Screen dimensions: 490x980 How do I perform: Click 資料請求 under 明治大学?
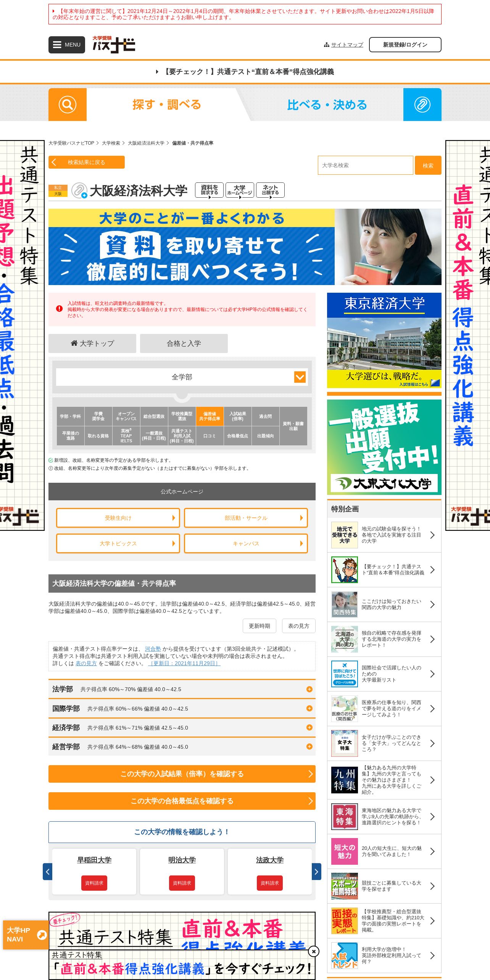tap(182, 883)
